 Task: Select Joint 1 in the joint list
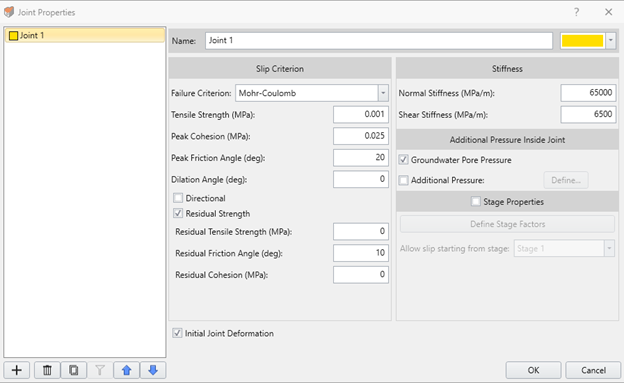pyautogui.click(x=85, y=35)
